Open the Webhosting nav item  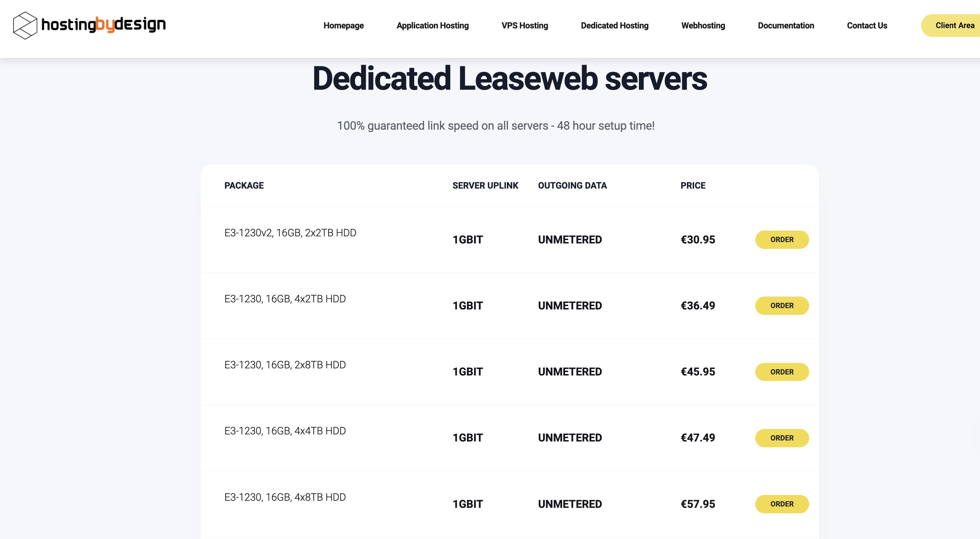tap(703, 25)
